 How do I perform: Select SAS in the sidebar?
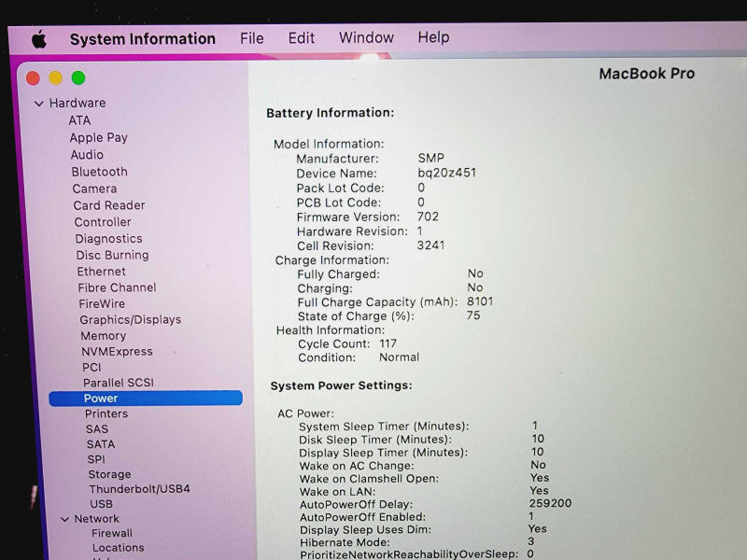click(97, 429)
